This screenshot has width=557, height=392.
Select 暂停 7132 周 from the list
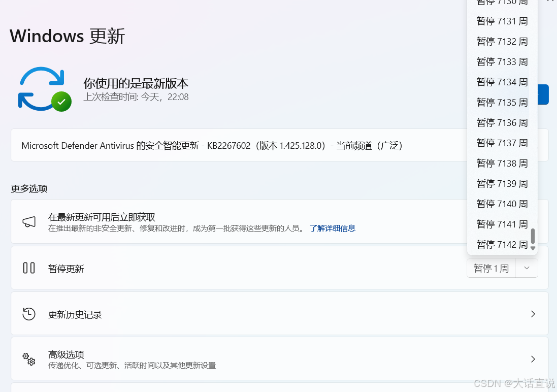[502, 41]
